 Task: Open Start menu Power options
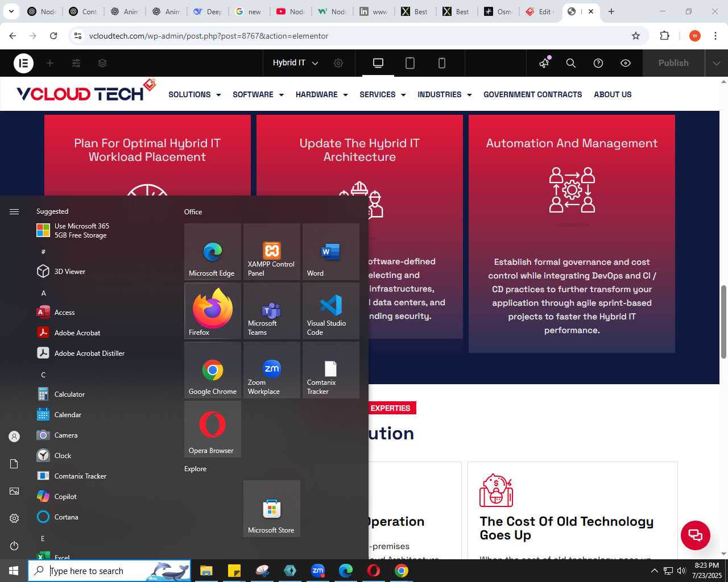click(x=14, y=546)
